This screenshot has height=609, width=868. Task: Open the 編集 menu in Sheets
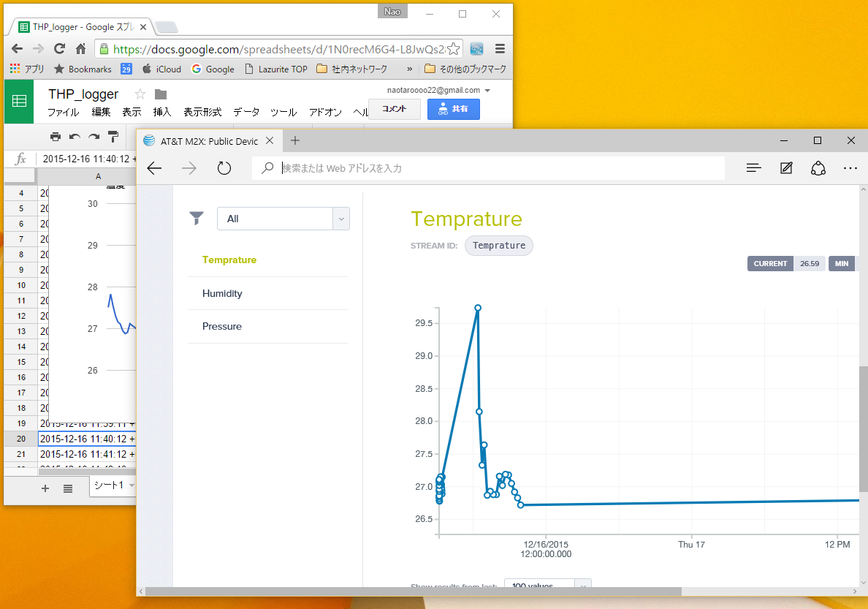pyautogui.click(x=101, y=112)
